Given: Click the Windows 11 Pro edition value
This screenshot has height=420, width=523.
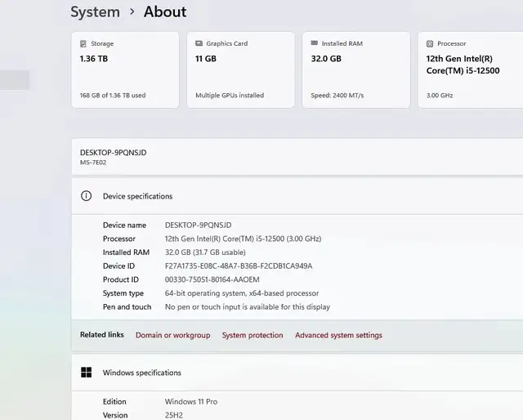Looking at the screenshot, I should (x=191, y=402).
